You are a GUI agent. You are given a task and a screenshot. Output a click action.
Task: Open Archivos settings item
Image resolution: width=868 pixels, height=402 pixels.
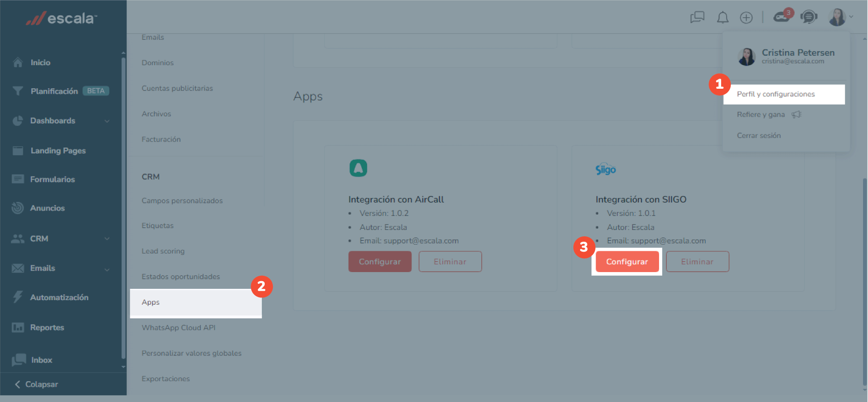pos(156,114)
